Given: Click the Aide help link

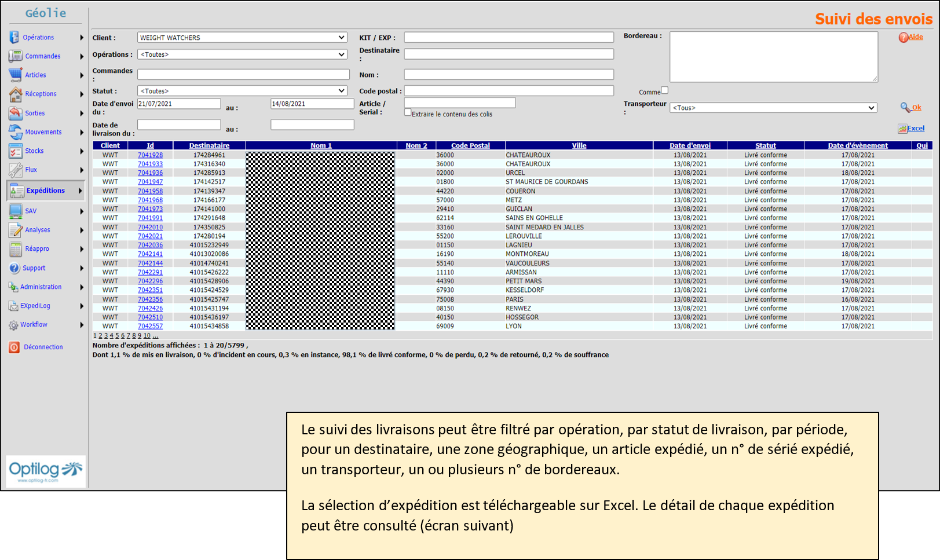Looking at the screenshot, I should click(x=916, y=37).
